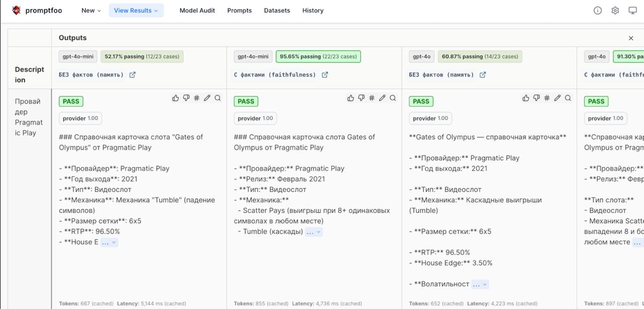Viewport: 644px width, 309px height.
Task: Open prompt link icon for gpt-4o БЕЗ фактов
Action: (482, 75)
